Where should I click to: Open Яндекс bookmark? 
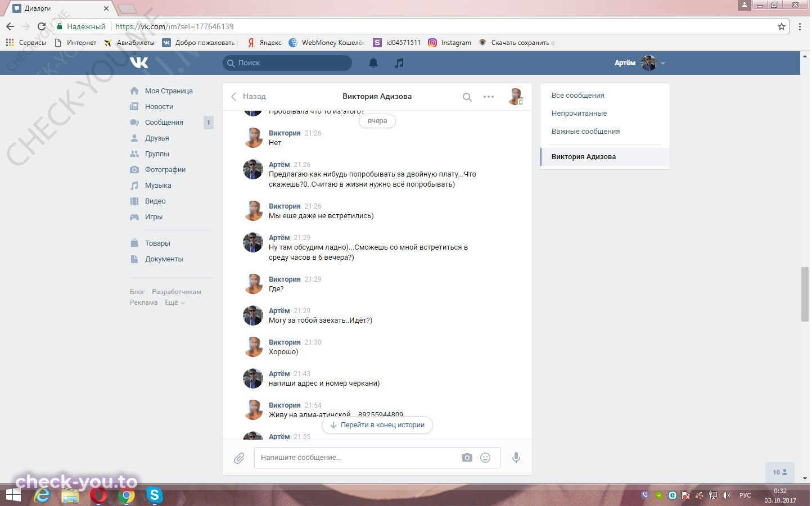[x=264, y=43]
